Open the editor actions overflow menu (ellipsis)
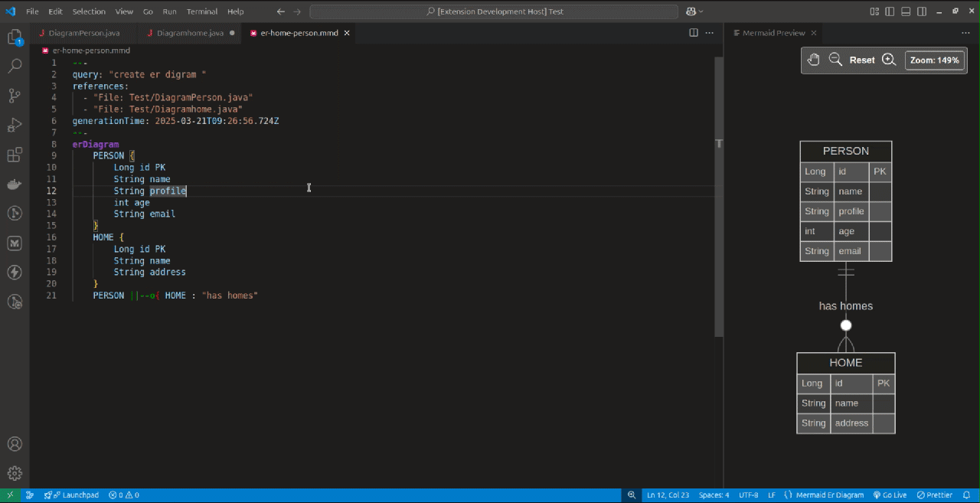Viewport: 980px width, 503px height. pyautogui.click(x=709, y=33)
